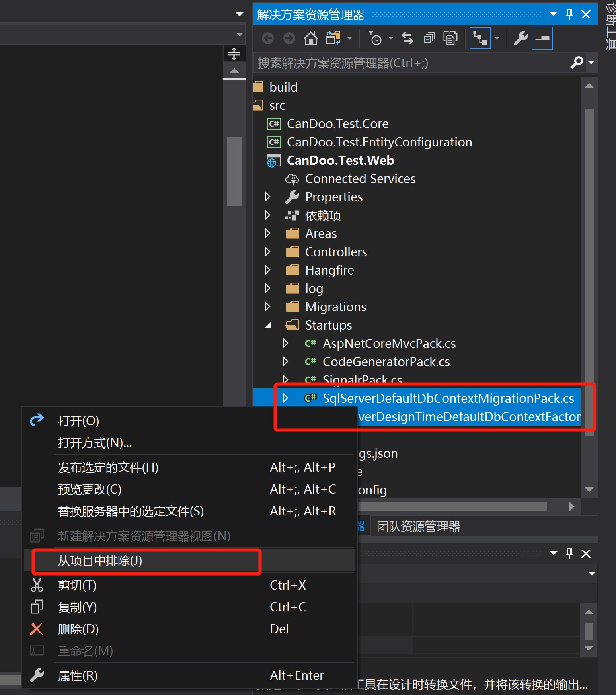
Task: Click the Migrations folder icon
Action: point(292,307)
